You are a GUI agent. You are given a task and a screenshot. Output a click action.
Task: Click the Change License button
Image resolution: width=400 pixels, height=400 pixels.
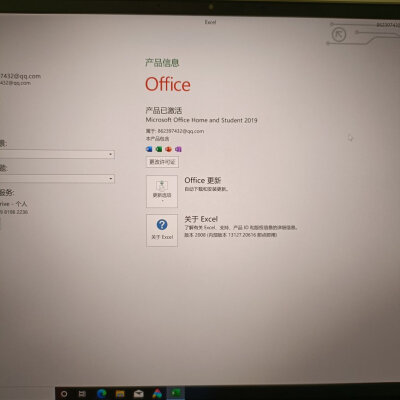pos(162,162)
